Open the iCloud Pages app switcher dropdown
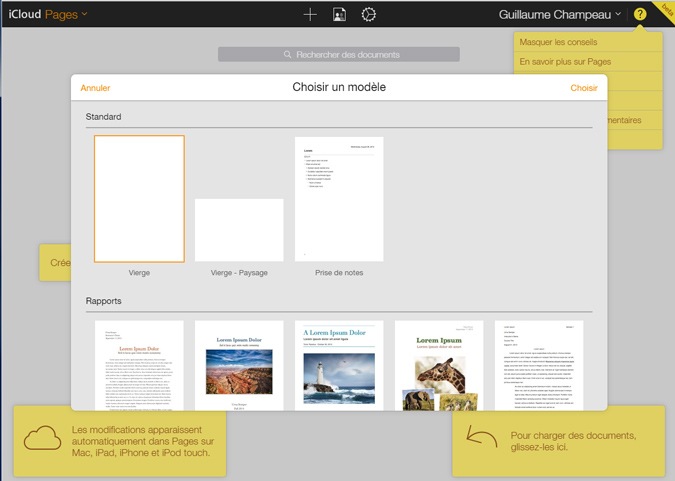Image resolution: width=675 pixels, height=481 pixels. tap(48, 14)
